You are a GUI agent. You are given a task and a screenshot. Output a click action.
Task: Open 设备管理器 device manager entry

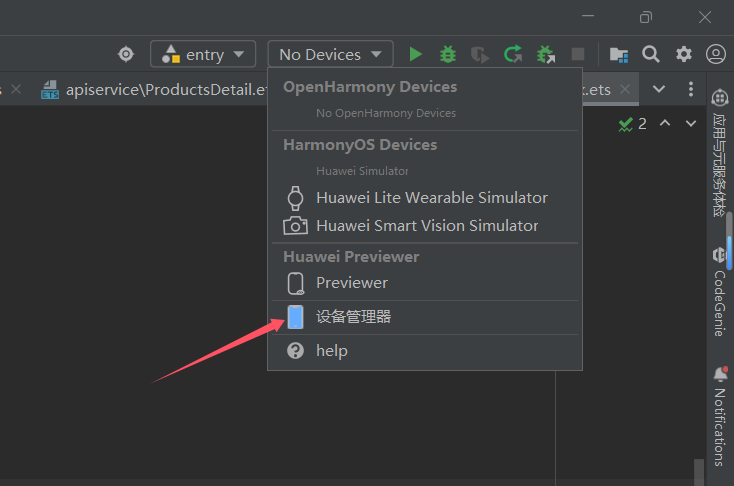click(425, 317)
